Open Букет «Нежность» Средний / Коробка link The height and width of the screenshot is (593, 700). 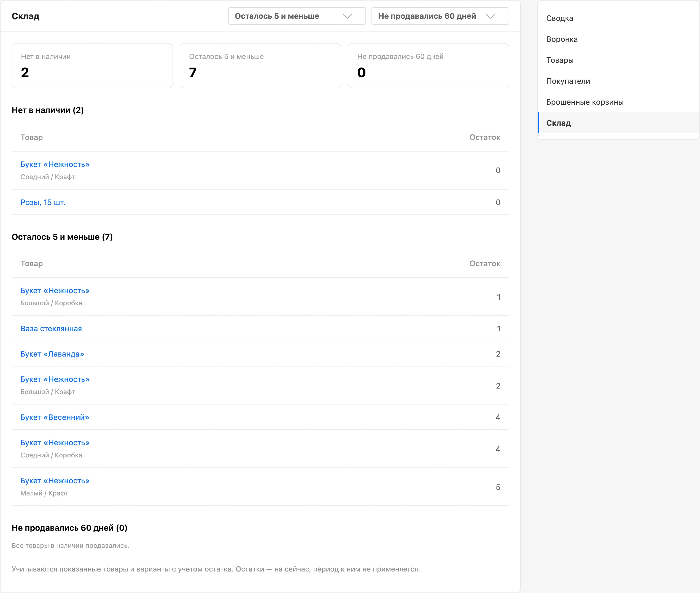tap(55, 443)
